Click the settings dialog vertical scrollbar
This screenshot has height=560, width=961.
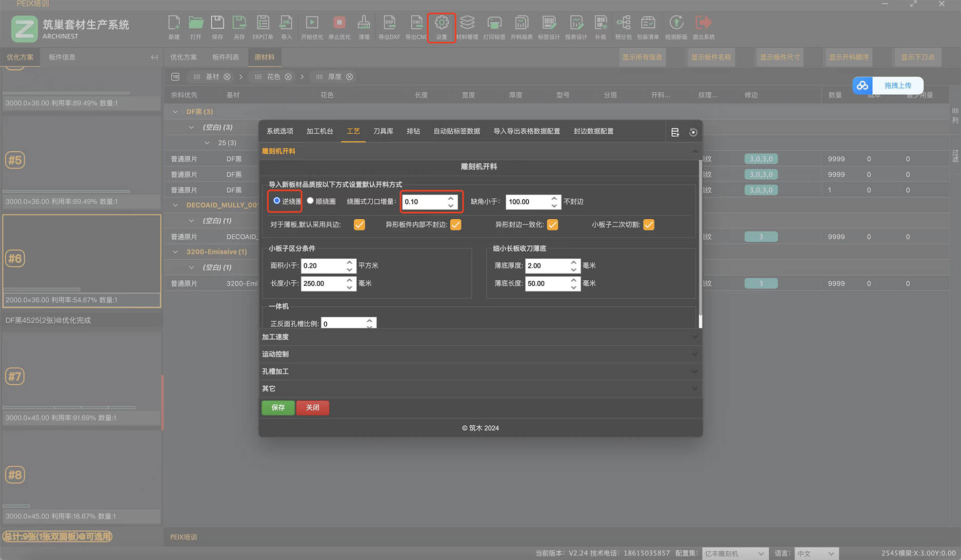tap(700, 241)
